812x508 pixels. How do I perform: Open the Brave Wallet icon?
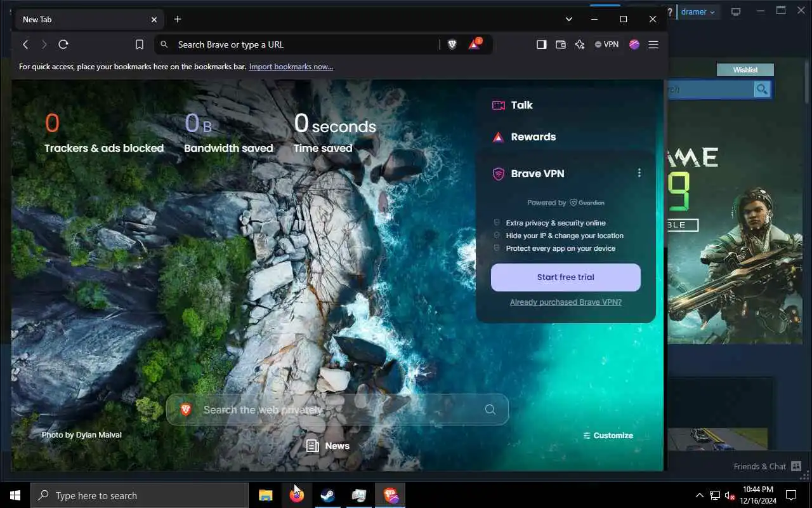tap(561, 44)
